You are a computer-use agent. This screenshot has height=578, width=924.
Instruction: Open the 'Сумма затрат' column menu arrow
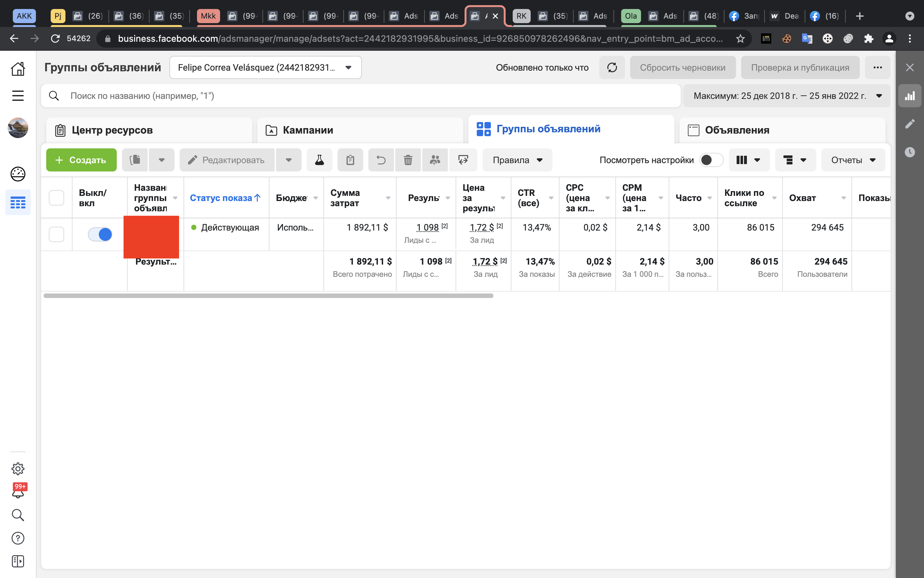[x=388, y=198]
